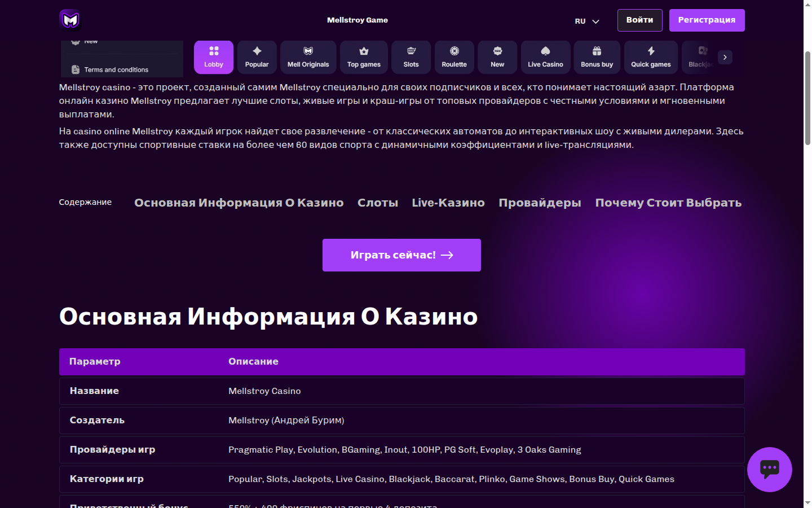Jump to Основная Информация О Казино section link
Image resolution: width=812 pixels, height=508 pixels.
coord(239,203)
